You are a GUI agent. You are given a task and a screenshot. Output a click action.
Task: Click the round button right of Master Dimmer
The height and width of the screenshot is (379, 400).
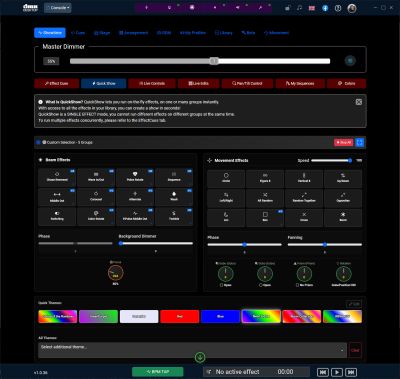(x=350, y=61)
